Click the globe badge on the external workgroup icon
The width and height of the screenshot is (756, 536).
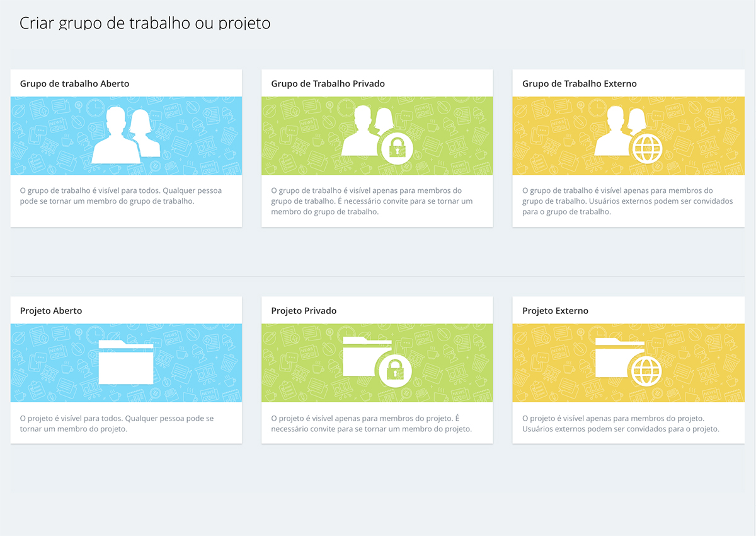(x=648, y=149)
